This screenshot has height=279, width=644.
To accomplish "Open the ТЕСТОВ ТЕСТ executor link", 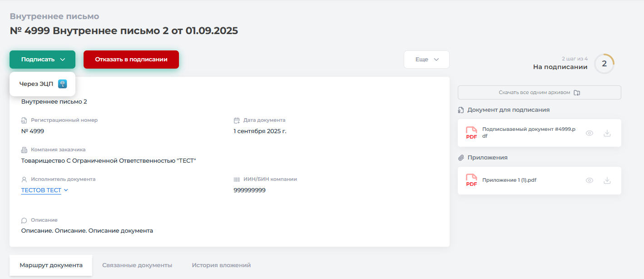I will [x=41, y=190].
